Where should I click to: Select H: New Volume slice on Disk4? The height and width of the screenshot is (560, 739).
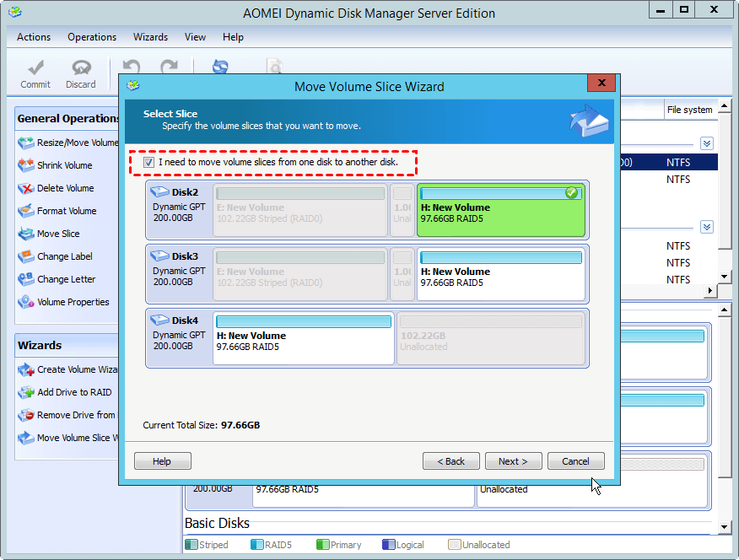click(304, 338)
